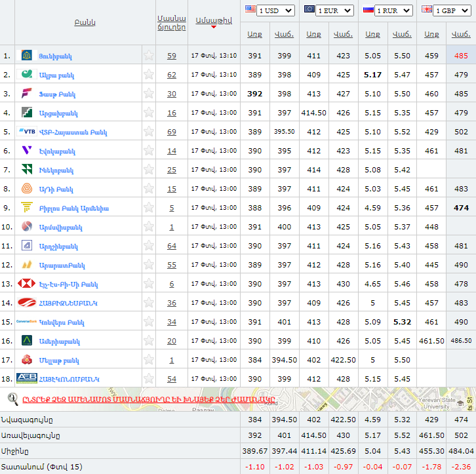Click the Inecobank logo in row 7
Image resolution: width=476 pixels, height=474 pixels.
(27, 169)
